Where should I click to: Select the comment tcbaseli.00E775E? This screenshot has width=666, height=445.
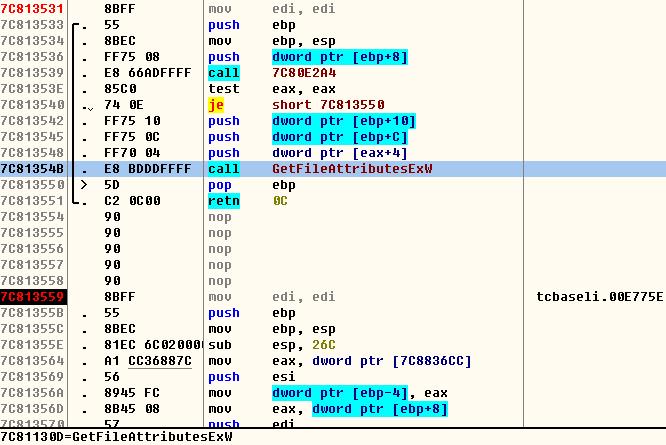[599, 297]
